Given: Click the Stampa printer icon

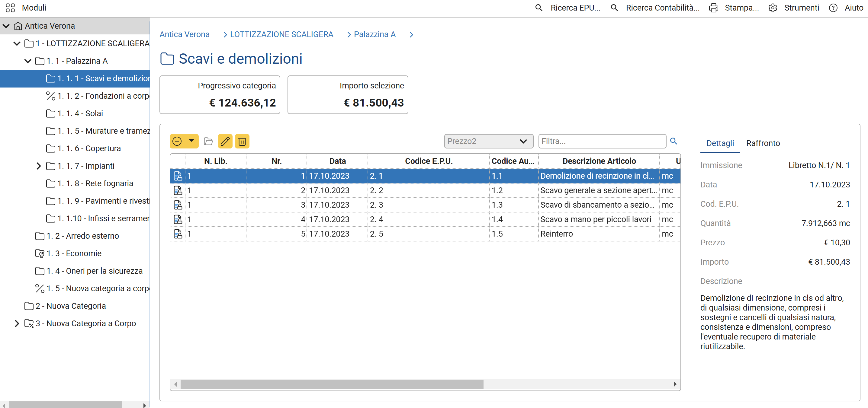Looking at the screenshot, I should coord(713,8).
